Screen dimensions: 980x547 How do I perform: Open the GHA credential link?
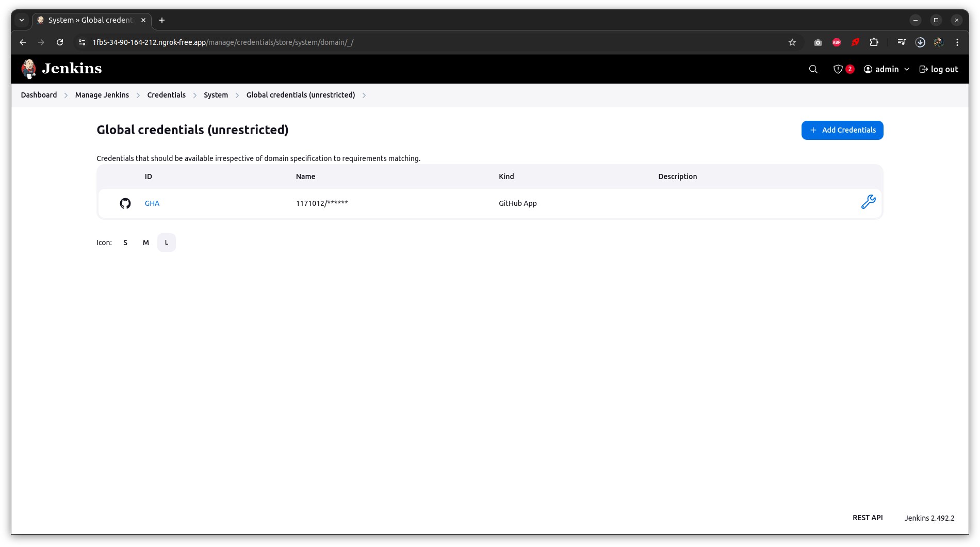pyautogui.click(x=152, y=203)
